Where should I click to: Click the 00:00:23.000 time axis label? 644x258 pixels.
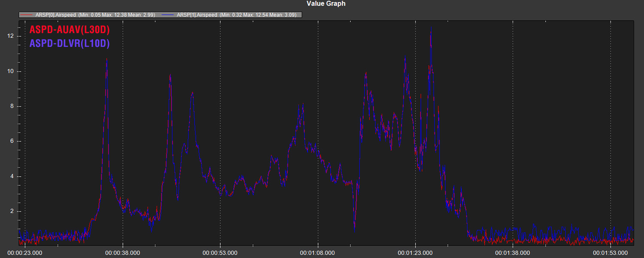25,253
